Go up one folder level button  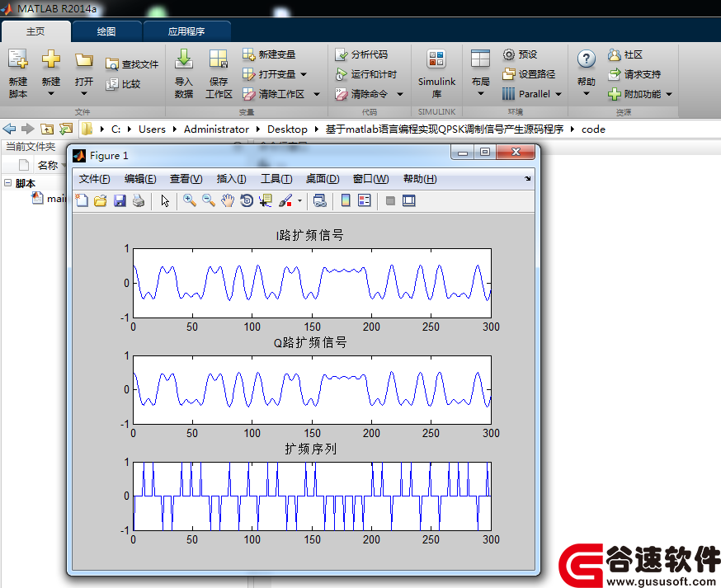pyautogui.click(x=47, y=129)
